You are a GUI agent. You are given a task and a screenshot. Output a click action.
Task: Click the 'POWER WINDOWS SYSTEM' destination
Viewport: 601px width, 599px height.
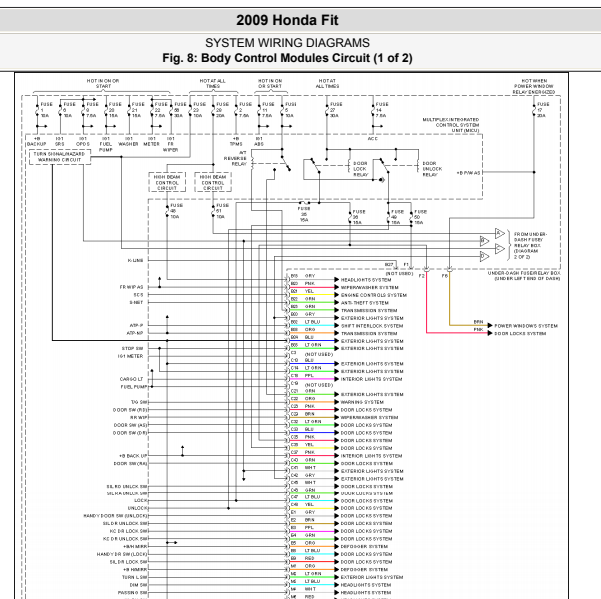click(525, 326)
